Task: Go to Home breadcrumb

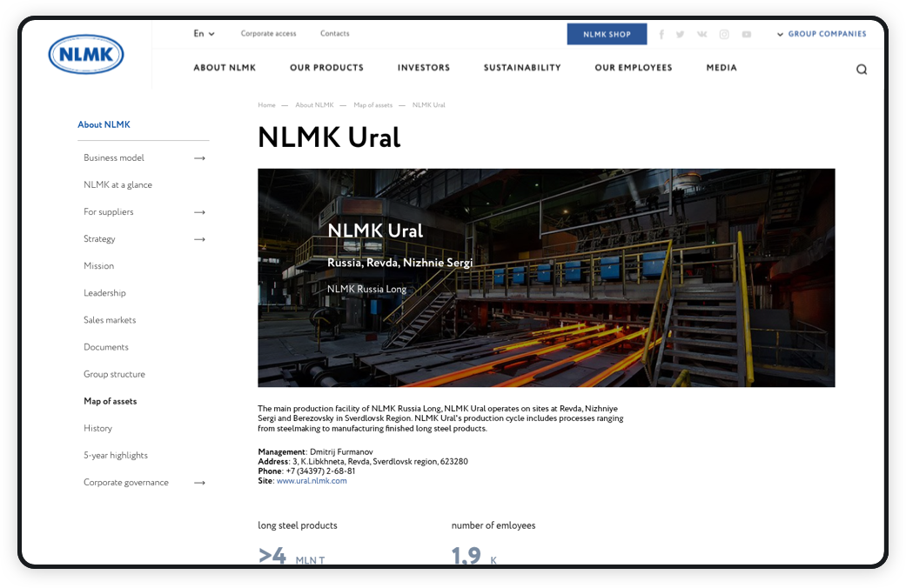Action: pyautogui.click(x=266, y=105)
